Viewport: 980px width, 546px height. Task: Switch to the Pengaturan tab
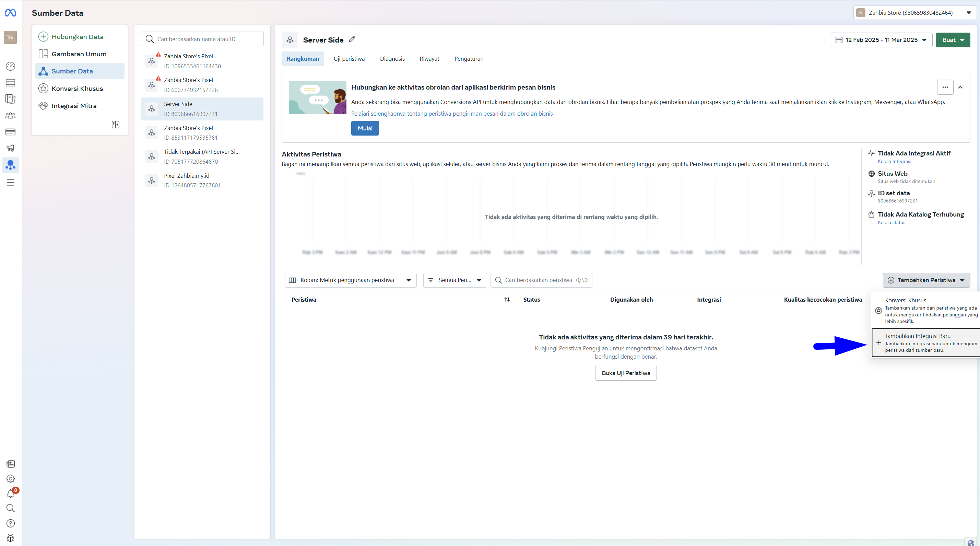[x=469, y=59]
